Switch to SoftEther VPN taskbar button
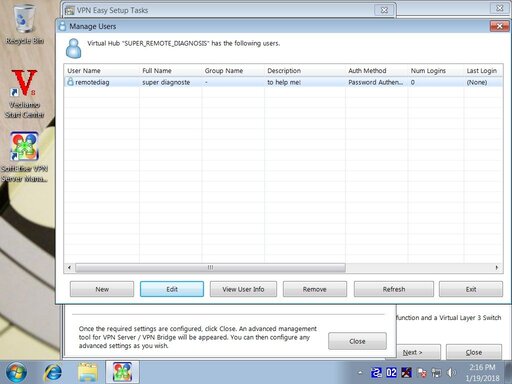 [x=122, y=372]
